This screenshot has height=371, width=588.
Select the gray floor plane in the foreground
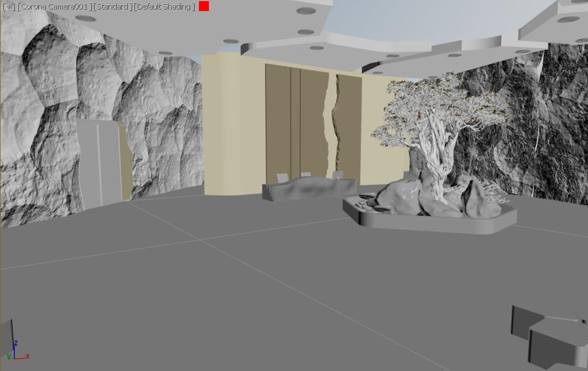pos(221,304)
